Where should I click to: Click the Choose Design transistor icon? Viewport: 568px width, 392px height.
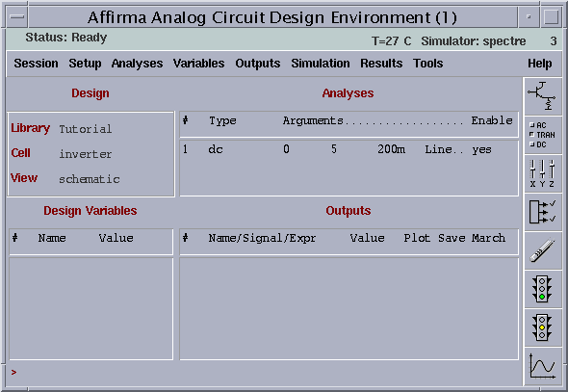[x=542, y=96]
